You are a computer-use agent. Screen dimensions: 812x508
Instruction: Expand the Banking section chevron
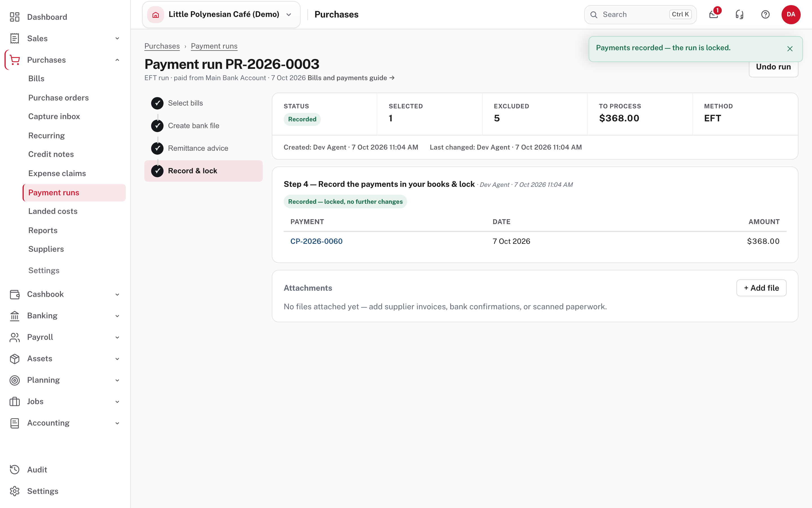(x=117, y=316)
